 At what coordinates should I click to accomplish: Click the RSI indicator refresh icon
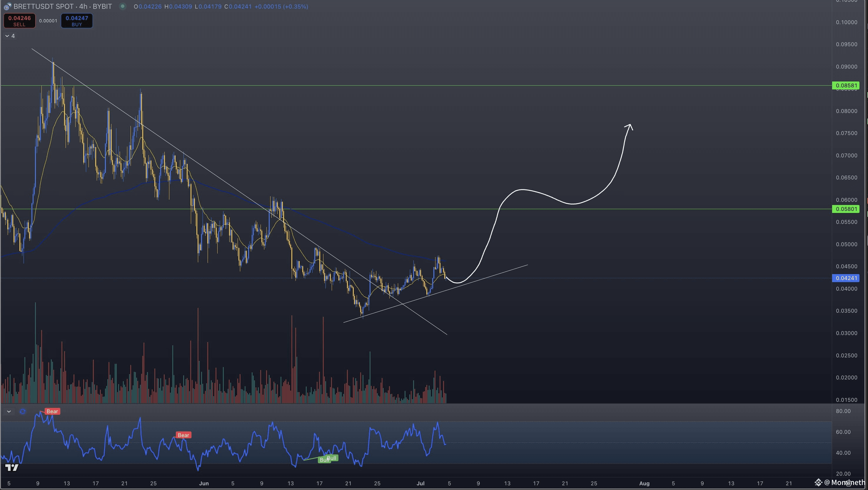click(x=23, y=411)
